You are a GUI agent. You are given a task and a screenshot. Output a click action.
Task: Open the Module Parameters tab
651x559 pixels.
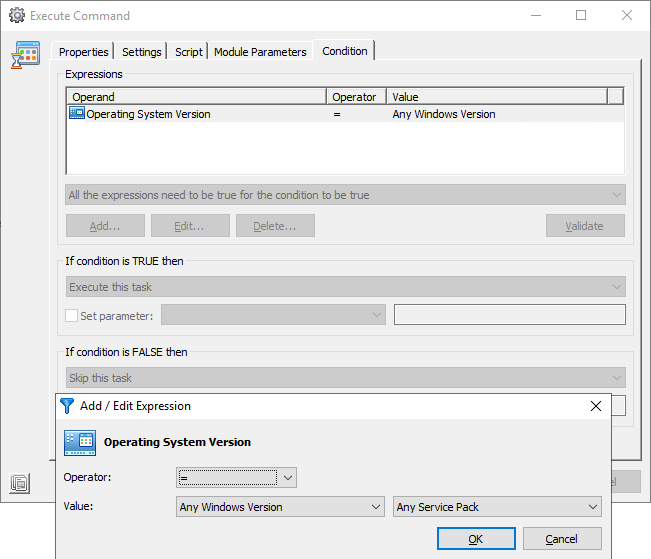coord(260,52)
